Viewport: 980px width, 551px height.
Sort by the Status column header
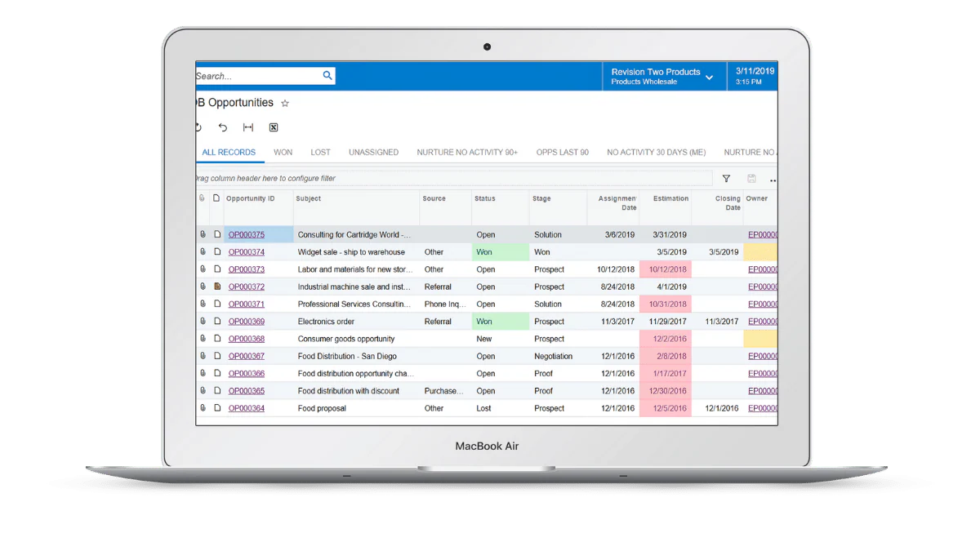pyautogui.click(x=485, y=198)
